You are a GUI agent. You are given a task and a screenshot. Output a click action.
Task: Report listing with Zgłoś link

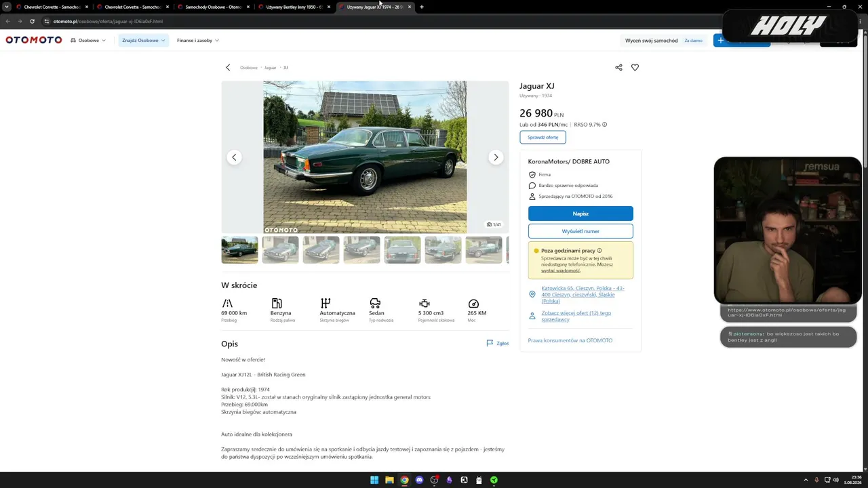tap(498, 344)
